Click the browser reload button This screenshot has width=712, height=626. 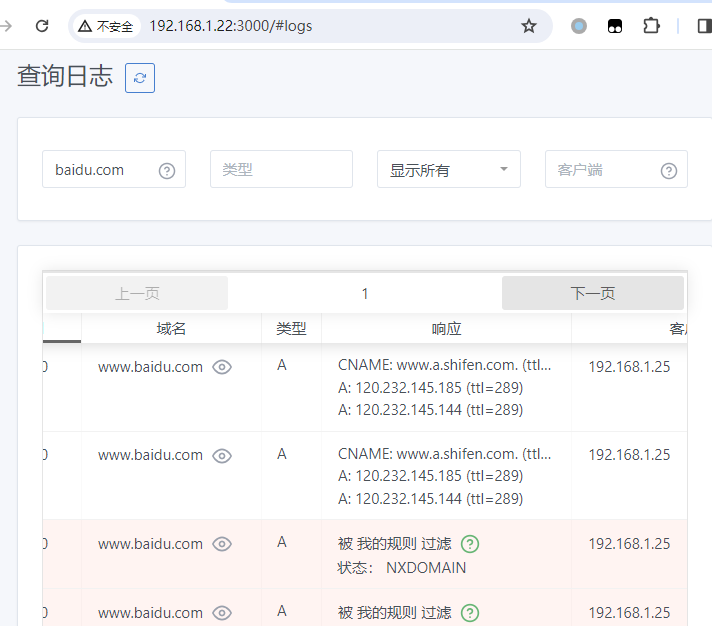42,26
